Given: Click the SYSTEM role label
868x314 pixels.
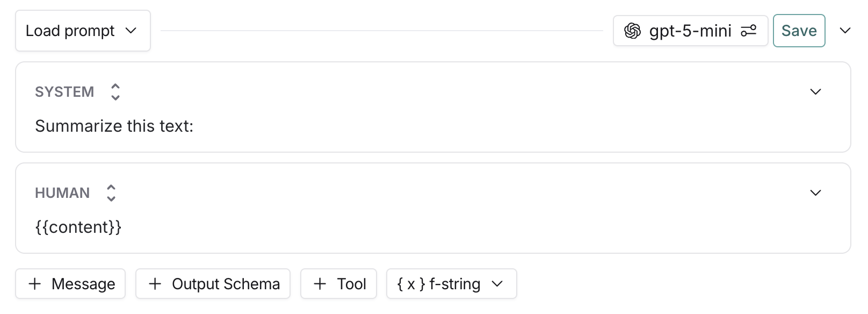Looking at the screenshot, I should coord(64,92).
